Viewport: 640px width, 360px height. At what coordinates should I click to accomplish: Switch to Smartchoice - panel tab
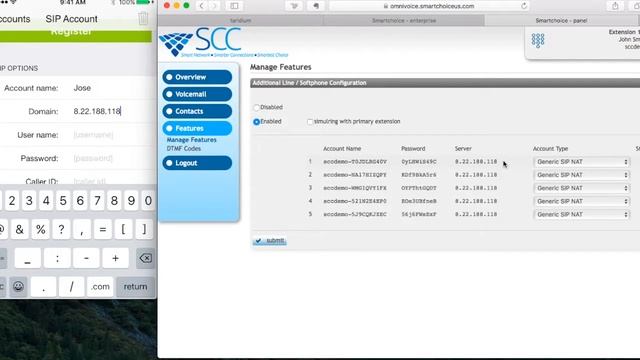coord(562,20)
